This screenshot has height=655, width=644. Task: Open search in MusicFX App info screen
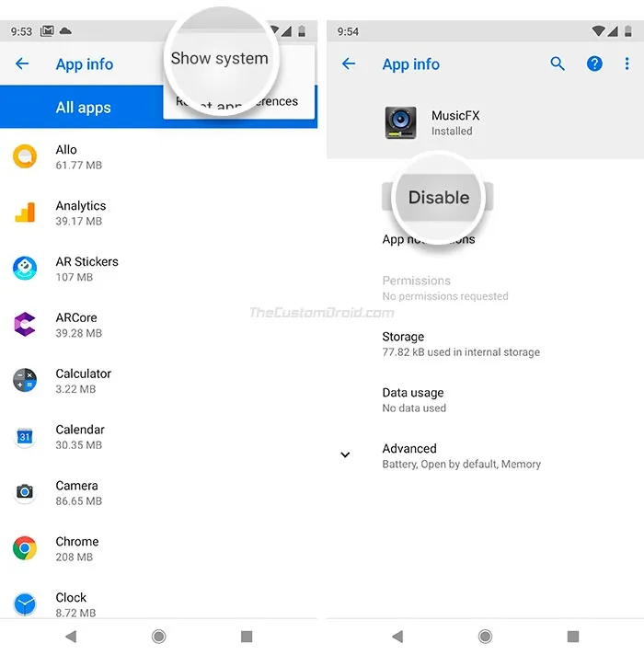(x=558, y=63)
